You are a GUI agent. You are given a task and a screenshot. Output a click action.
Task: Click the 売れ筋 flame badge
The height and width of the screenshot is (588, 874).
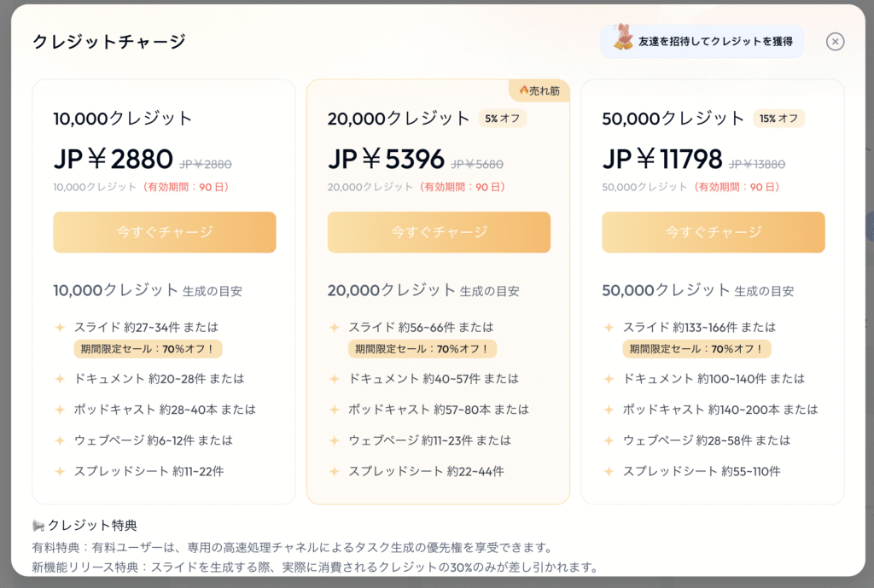pos(539,90)
